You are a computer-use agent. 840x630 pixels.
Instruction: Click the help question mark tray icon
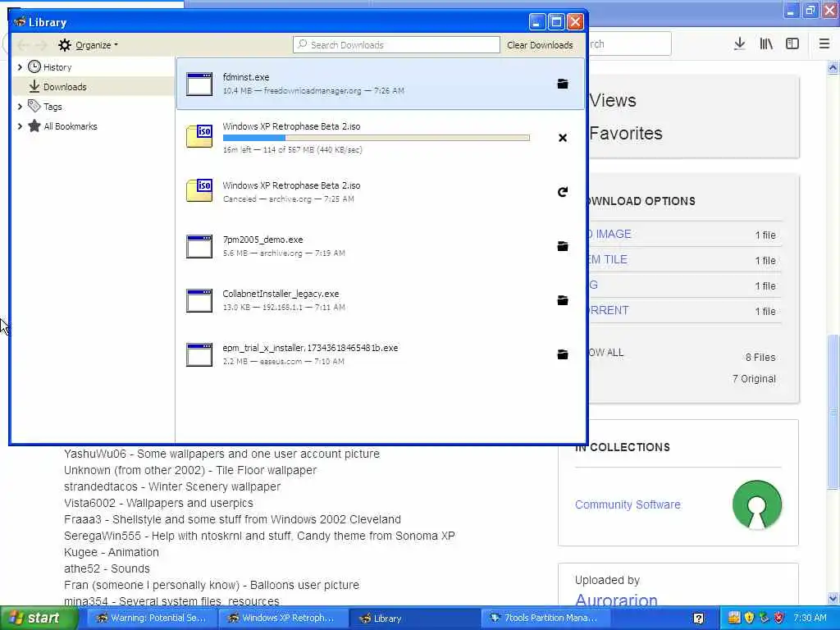point(699,619)
